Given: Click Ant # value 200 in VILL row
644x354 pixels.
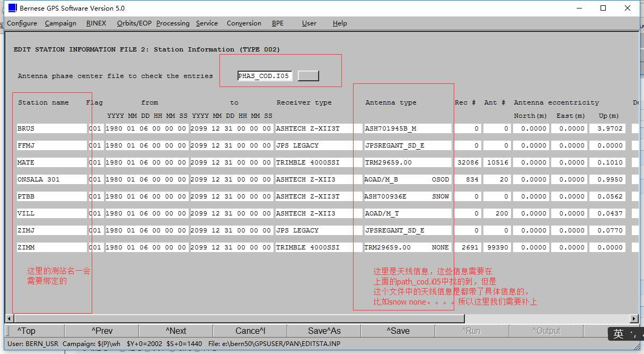Looking at the screenshot, I should point(497,213).
